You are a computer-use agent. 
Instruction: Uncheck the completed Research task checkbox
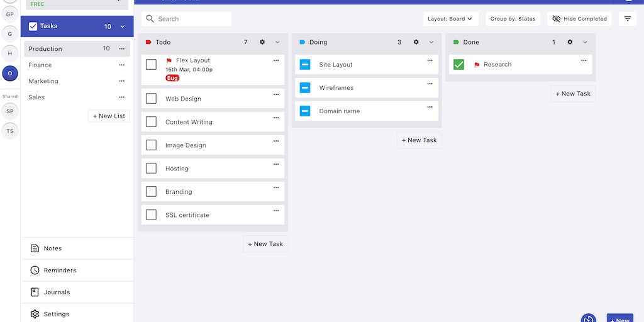458,64
